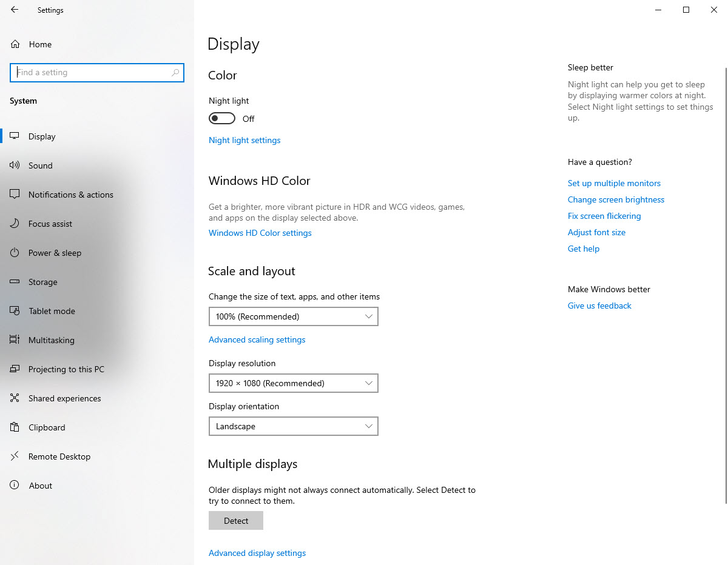Open Change screen brightness help link
The image size is (728, 565).
coord(616,199)
